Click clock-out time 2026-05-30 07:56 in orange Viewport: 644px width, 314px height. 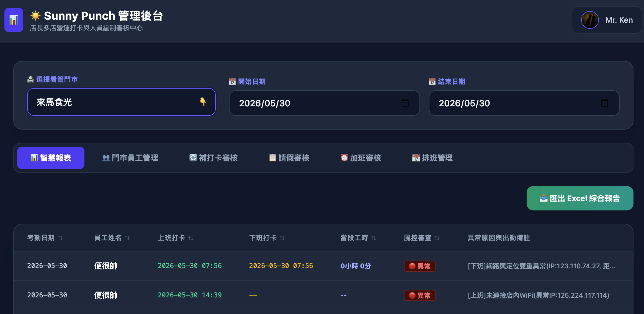click(281, 266)
